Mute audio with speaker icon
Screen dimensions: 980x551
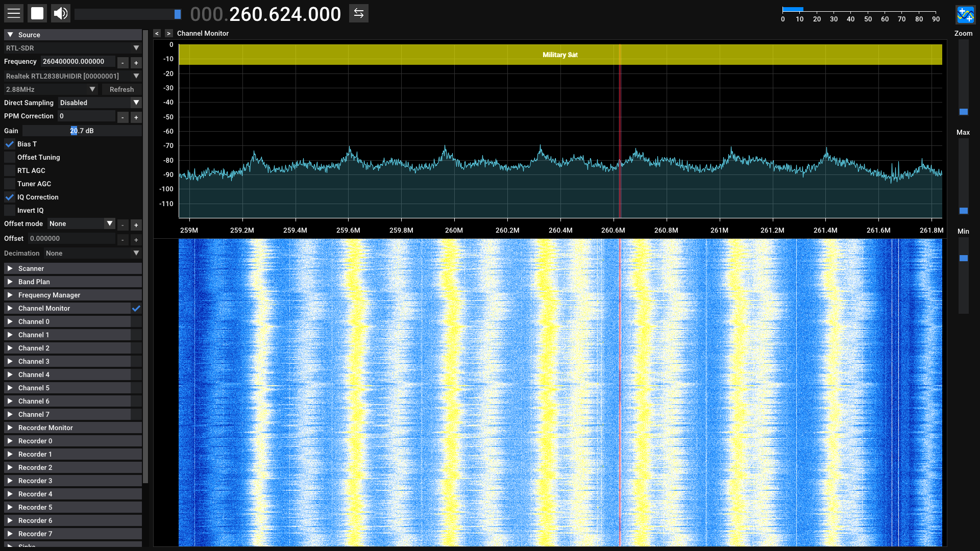coord(61,13)
